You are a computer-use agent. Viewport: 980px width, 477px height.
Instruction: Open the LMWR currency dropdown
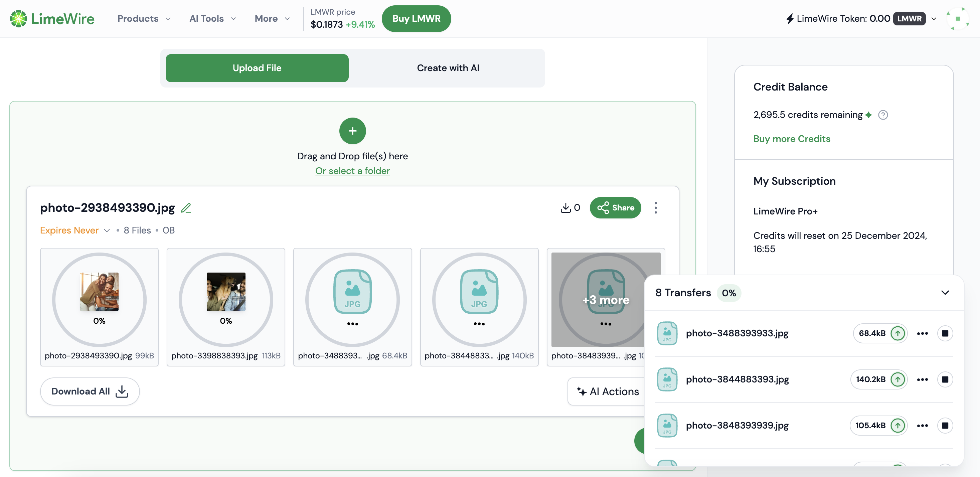click(933, 18)
